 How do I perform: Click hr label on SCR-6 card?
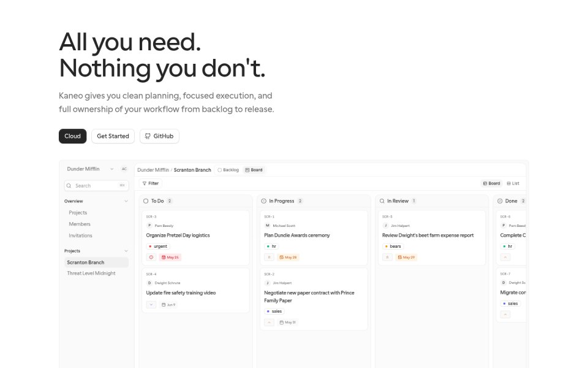click(x=508, y=247)
